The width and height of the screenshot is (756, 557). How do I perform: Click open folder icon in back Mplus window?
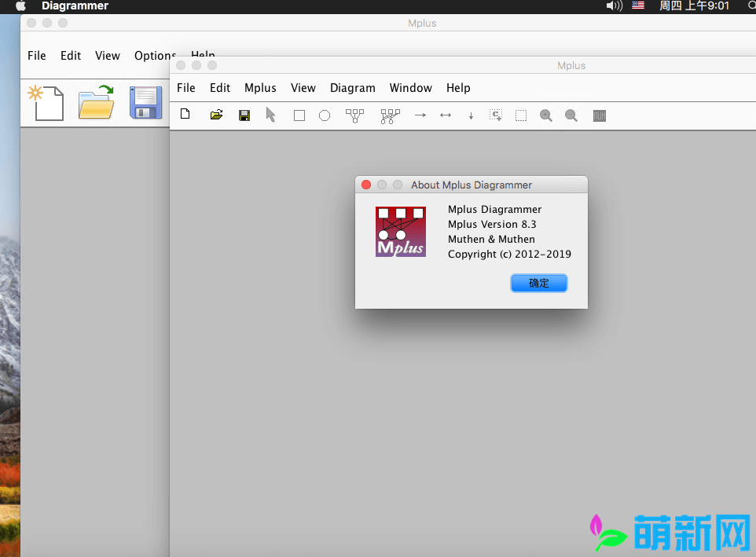[x=97, y=102]
